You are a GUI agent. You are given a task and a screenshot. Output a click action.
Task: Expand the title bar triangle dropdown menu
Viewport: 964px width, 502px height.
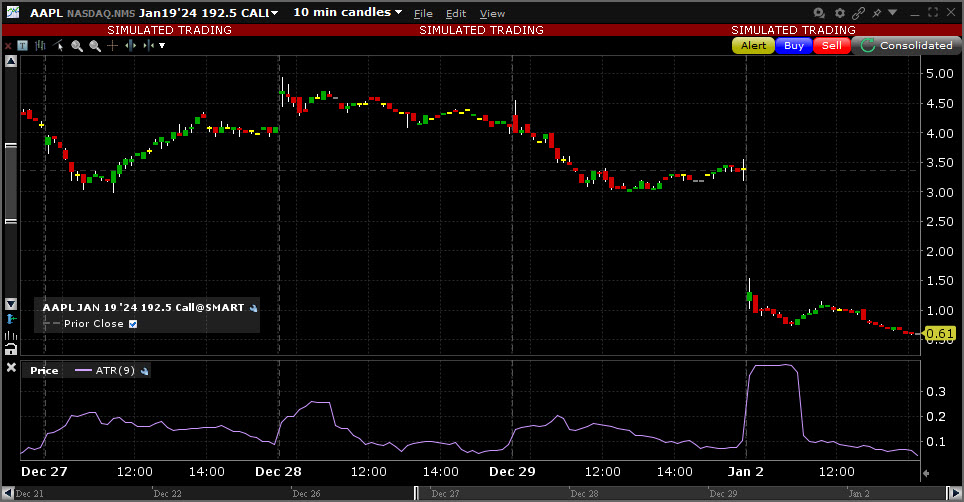(x=893, y=12)
